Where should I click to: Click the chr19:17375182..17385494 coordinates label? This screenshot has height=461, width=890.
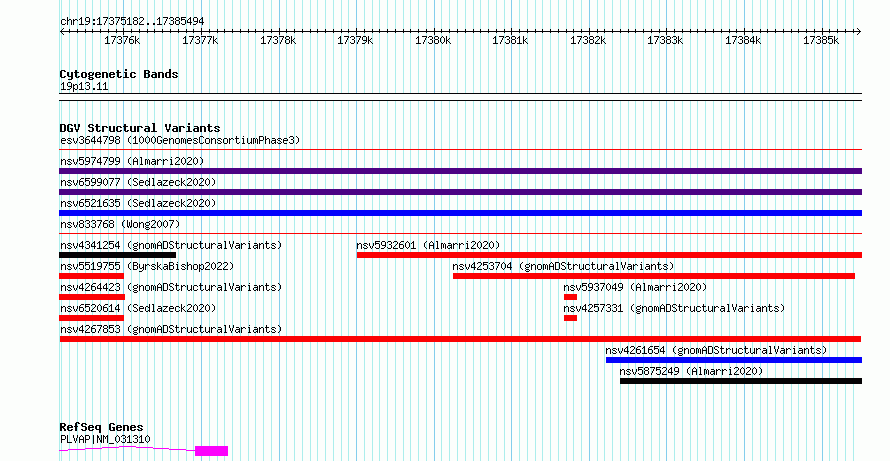coord(132,21)
